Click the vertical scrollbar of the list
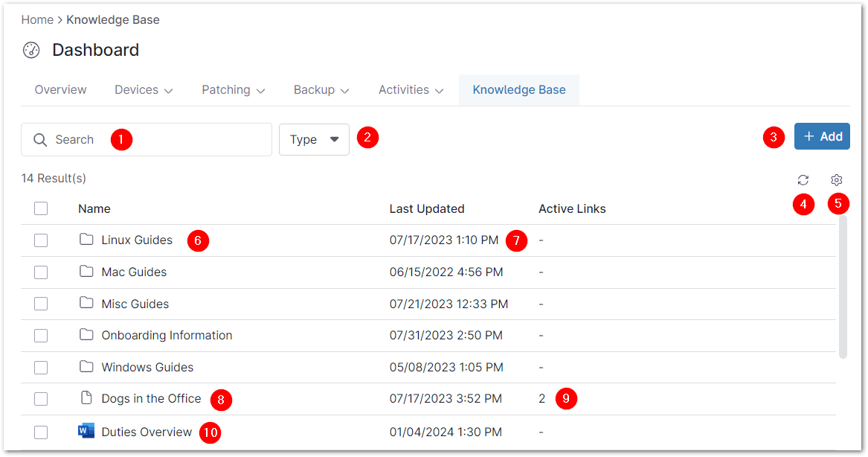The image size is (868, 457). 843,287
